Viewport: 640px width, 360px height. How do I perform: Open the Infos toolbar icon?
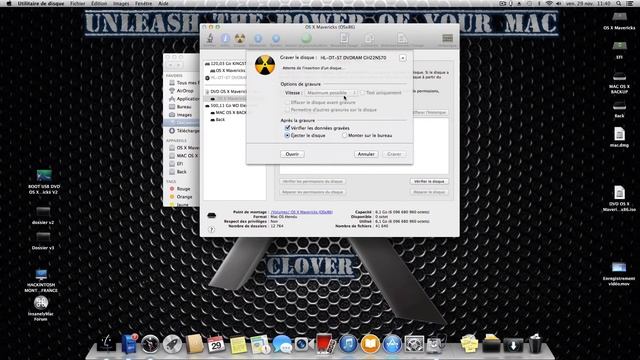(x=225, y=38)
